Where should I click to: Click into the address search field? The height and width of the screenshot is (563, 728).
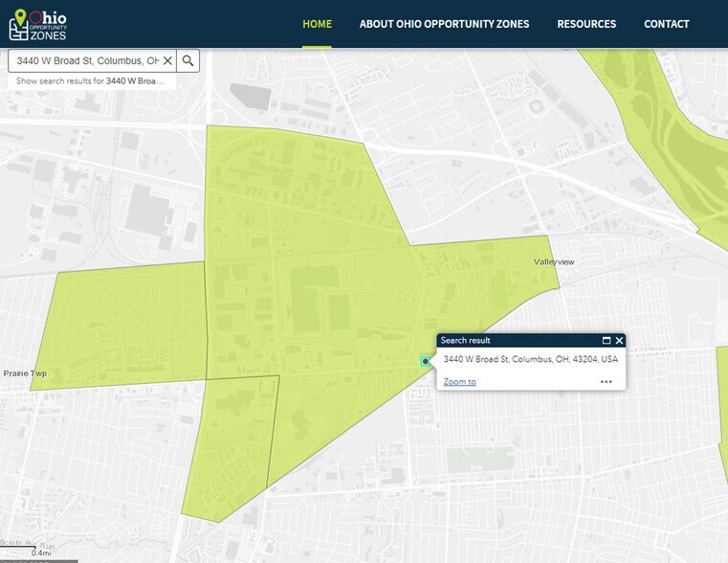pyautogui.click(x=86, y=60)
